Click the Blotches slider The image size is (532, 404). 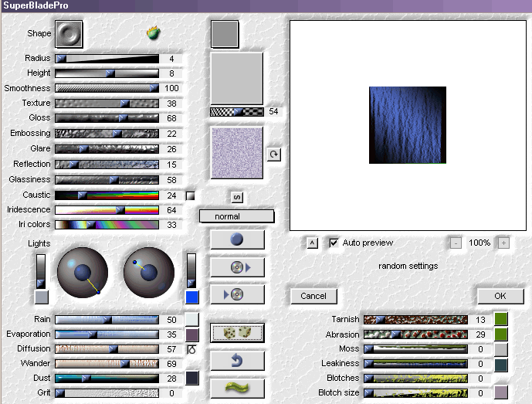415,379
